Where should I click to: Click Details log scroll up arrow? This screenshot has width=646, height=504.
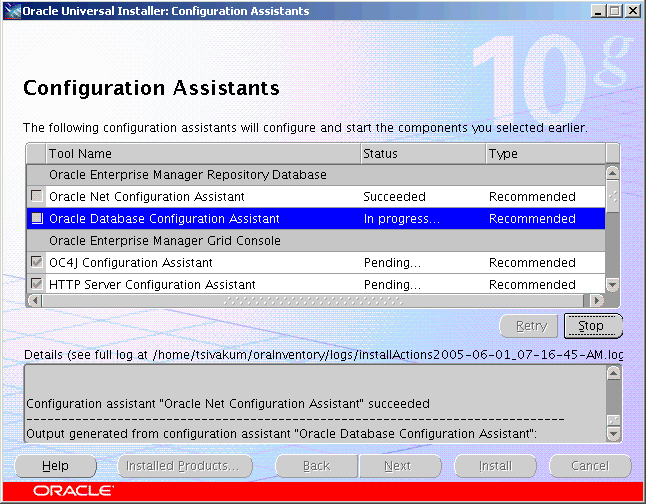[x=613, y=373]
